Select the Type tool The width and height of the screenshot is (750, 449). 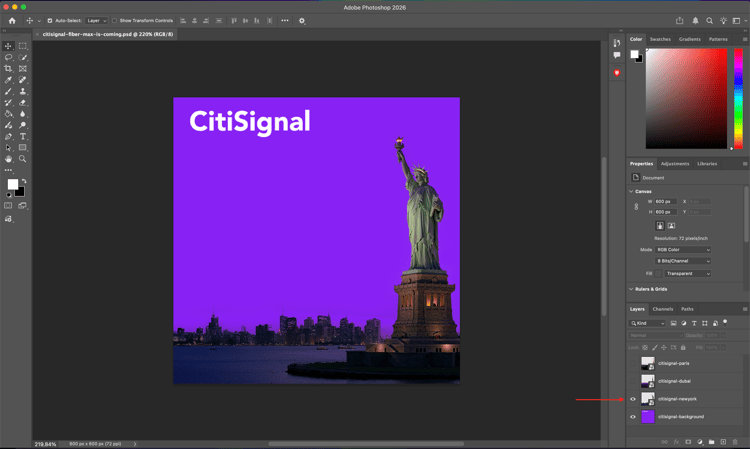tap(23, 136)
